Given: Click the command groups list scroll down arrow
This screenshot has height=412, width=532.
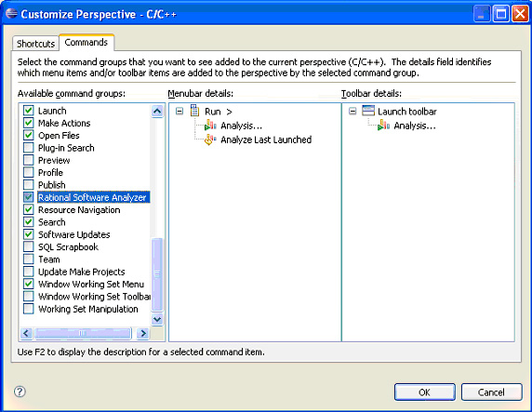Looking at the screenshot, I should coord(157,319).
